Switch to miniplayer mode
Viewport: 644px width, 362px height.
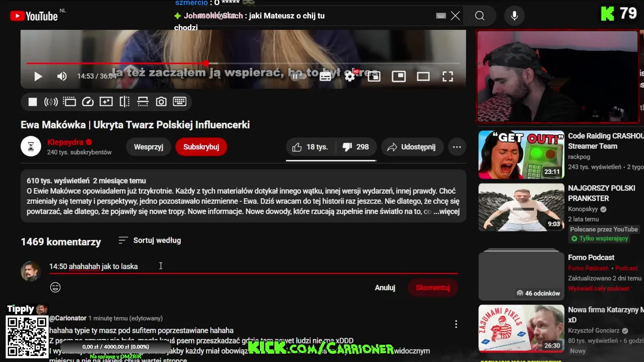[374, 76]
